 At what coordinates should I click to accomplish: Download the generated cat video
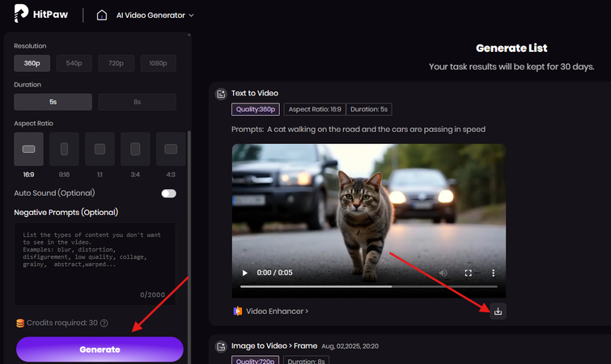[x=498, y=311]
